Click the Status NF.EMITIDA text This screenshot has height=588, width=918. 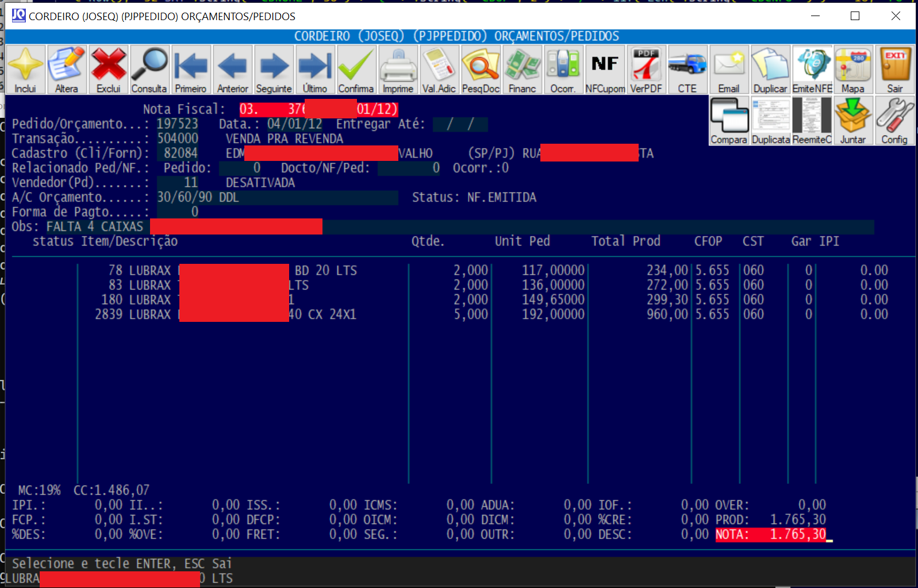(474, 198)
